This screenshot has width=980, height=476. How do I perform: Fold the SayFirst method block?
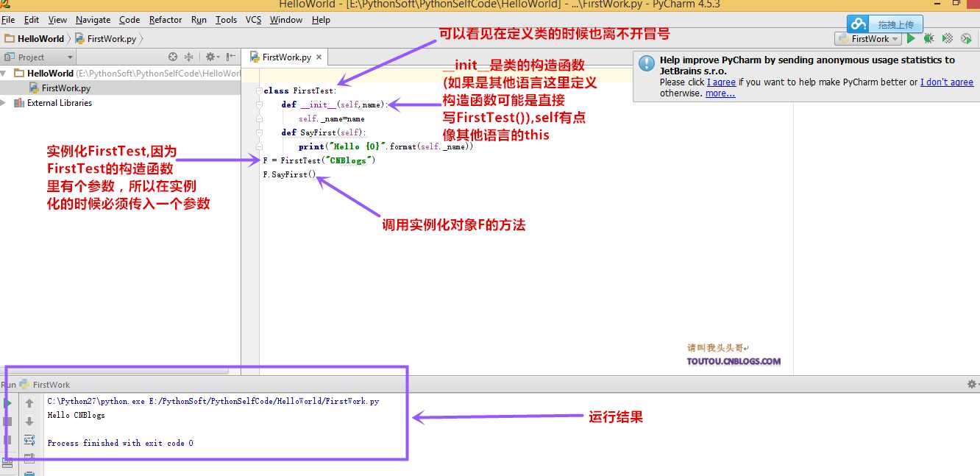(259, 132)
